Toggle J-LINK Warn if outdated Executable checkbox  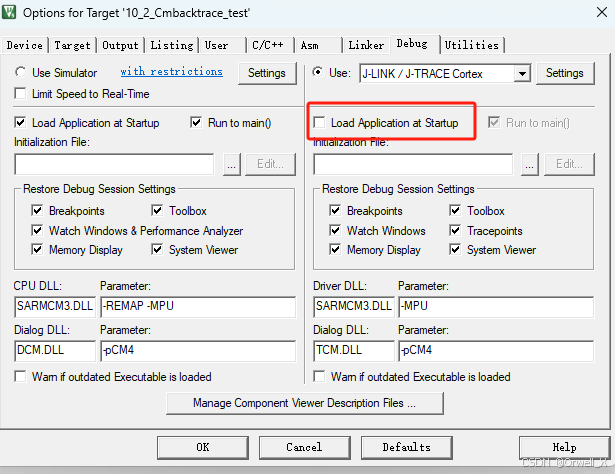pos(319,376)
